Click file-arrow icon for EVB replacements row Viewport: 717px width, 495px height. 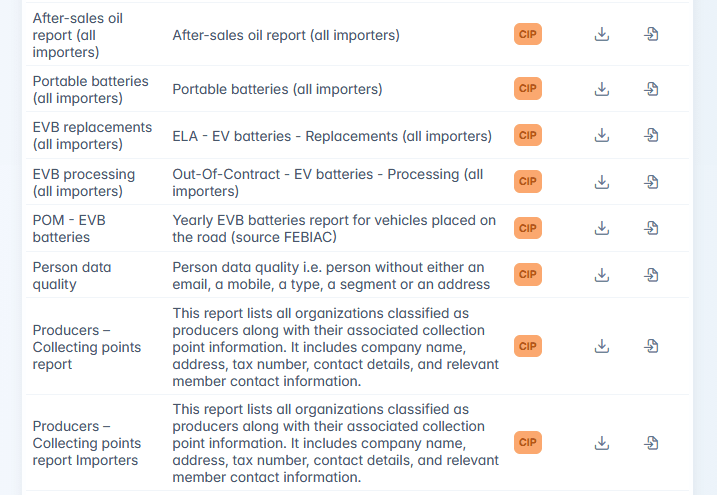(651, 135)
